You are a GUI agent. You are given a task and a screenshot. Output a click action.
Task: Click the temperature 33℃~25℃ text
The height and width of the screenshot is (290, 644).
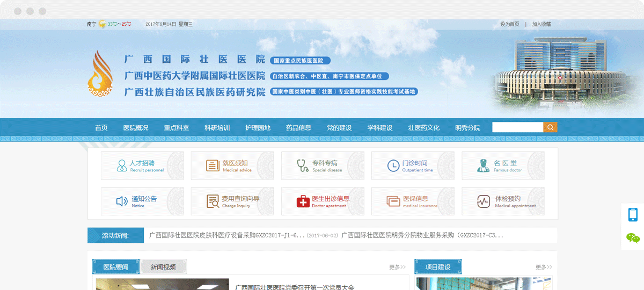(x=119, y=24)
